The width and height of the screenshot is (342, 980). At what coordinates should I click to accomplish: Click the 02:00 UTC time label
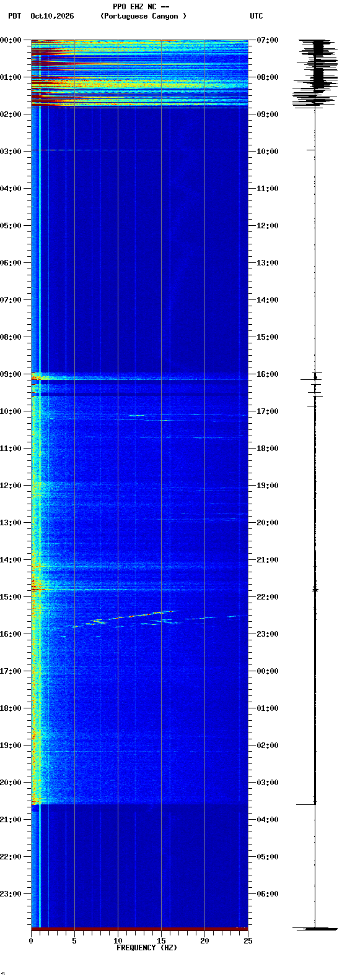pyautogui.click(x=268, y=746)
